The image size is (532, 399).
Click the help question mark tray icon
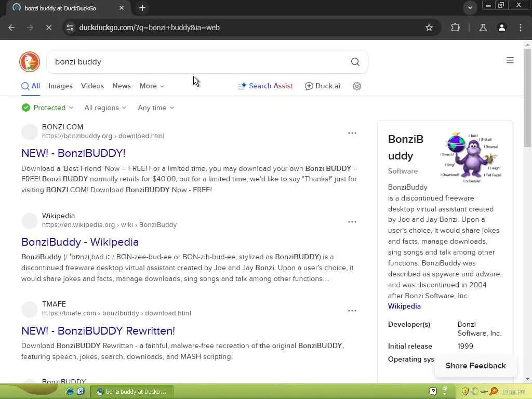pyautogui.click(x=433, y=391)
